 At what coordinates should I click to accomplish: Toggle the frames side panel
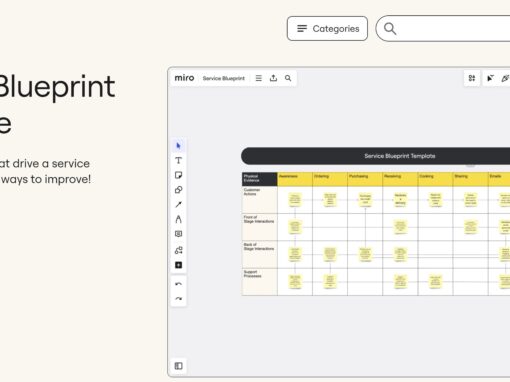178,366
